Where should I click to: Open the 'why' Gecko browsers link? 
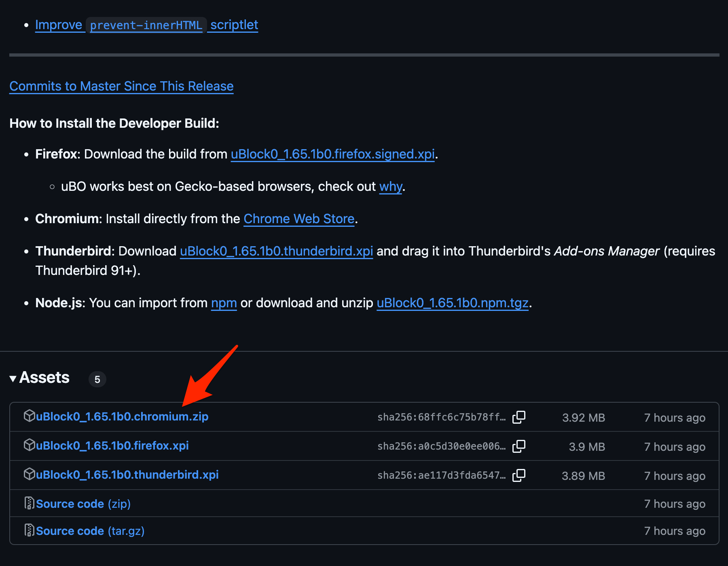[391, 186]
